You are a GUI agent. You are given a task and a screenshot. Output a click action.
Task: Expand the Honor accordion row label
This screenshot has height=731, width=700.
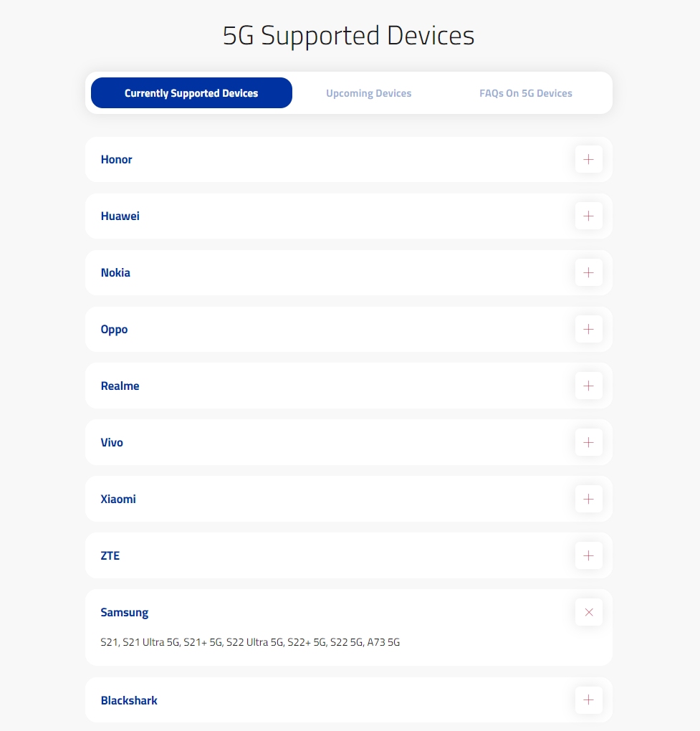117,159
